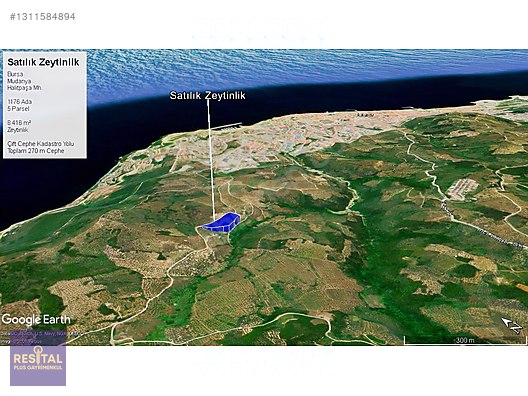The height and width of the screenshot is (396, 528).
Task: Click the 300 m scale bar
Action: (x=465, y=340)
